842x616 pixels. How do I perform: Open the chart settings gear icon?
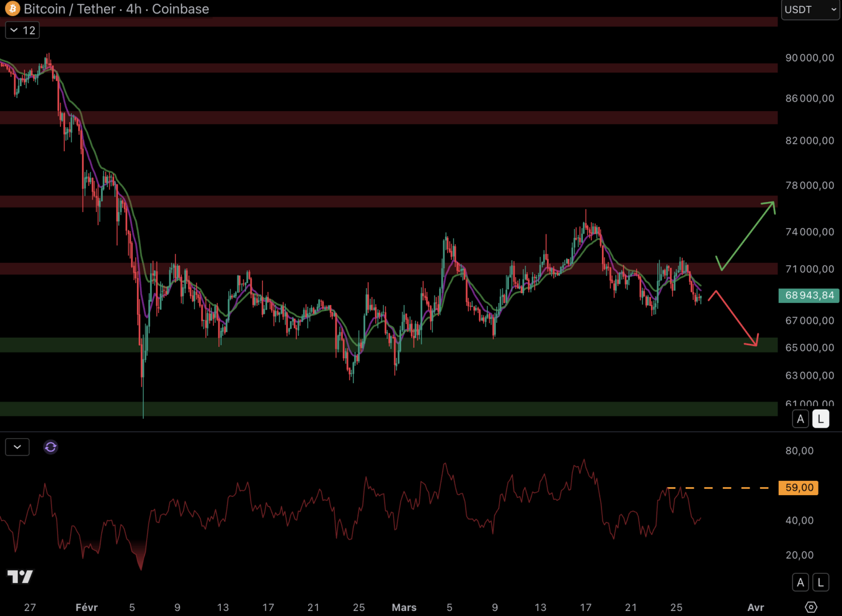811,607
